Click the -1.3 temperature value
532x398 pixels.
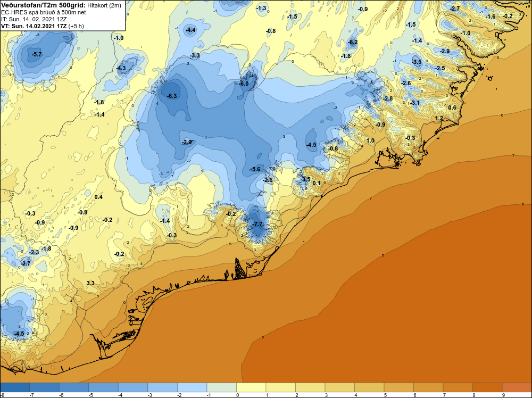point(261,8)
